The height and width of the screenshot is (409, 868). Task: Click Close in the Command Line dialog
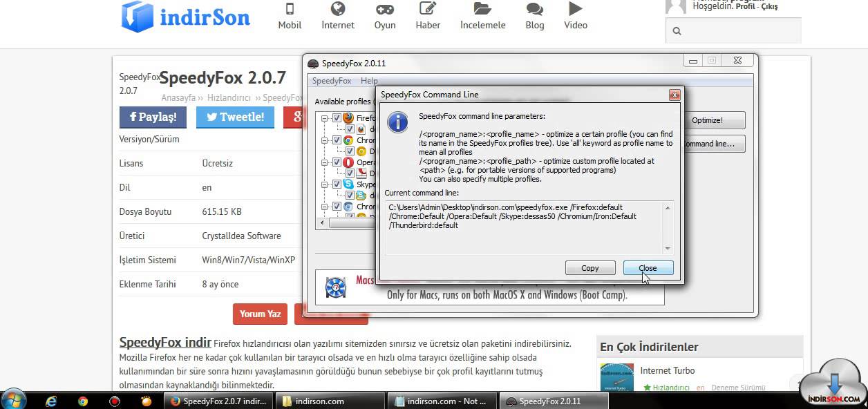tap(648, 268)
